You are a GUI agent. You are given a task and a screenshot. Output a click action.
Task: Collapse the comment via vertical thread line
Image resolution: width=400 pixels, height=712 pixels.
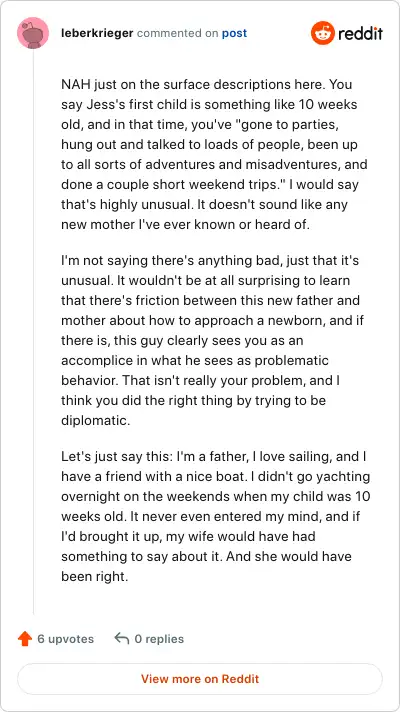[x=33, y=331]
